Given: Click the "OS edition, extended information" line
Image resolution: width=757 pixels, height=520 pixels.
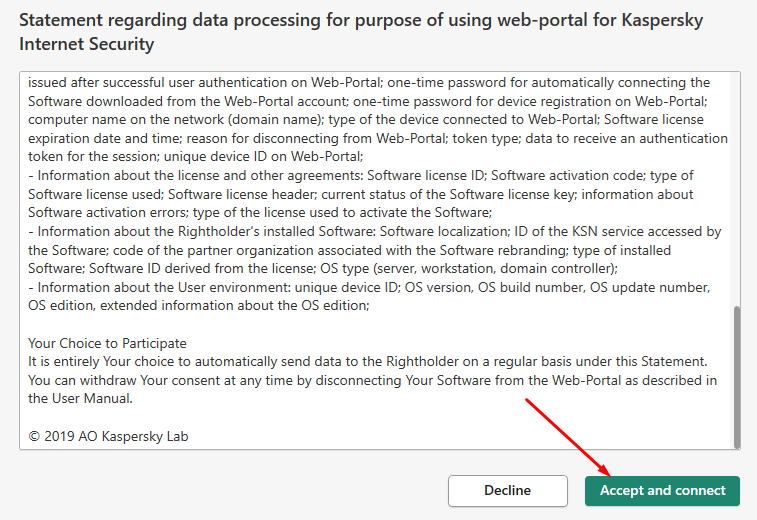Looking at the screenshot, I should [x=198, y=306].
